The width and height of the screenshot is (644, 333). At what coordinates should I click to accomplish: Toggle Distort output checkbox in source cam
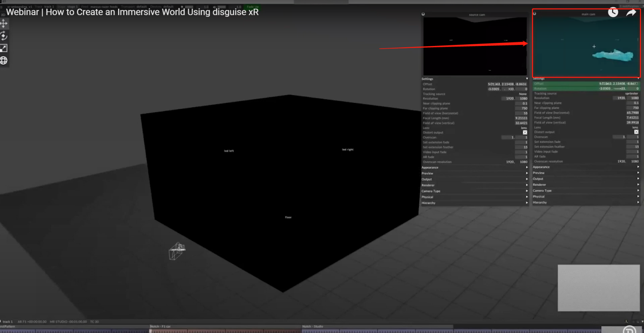(525, 133)
